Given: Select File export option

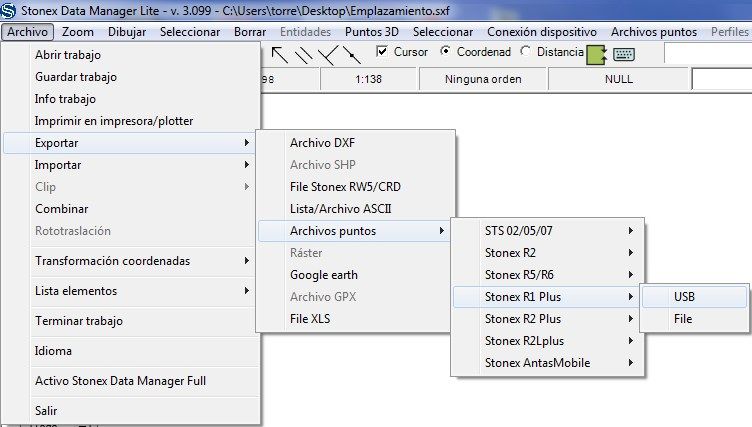Looking at the screenshot, I should (x=694, y=319).
